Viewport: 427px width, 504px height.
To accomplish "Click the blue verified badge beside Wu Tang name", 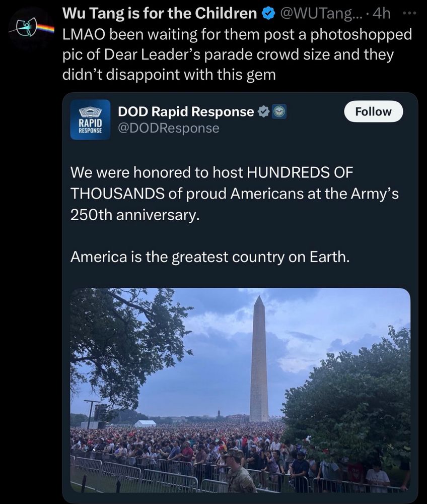I will click(x=268, y=14).
